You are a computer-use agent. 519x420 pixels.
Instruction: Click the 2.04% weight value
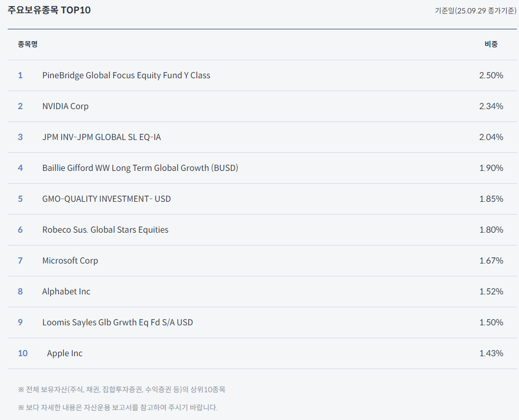491,137
